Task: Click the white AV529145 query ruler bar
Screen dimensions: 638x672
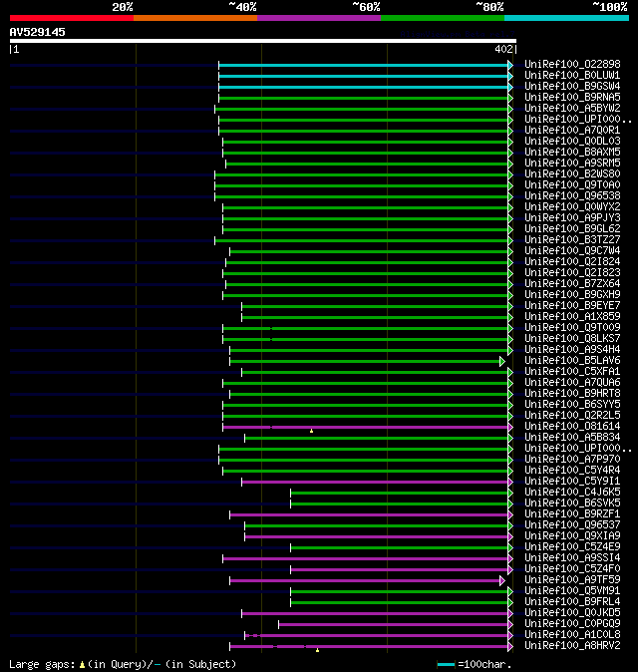Action: tap(263, 41)
